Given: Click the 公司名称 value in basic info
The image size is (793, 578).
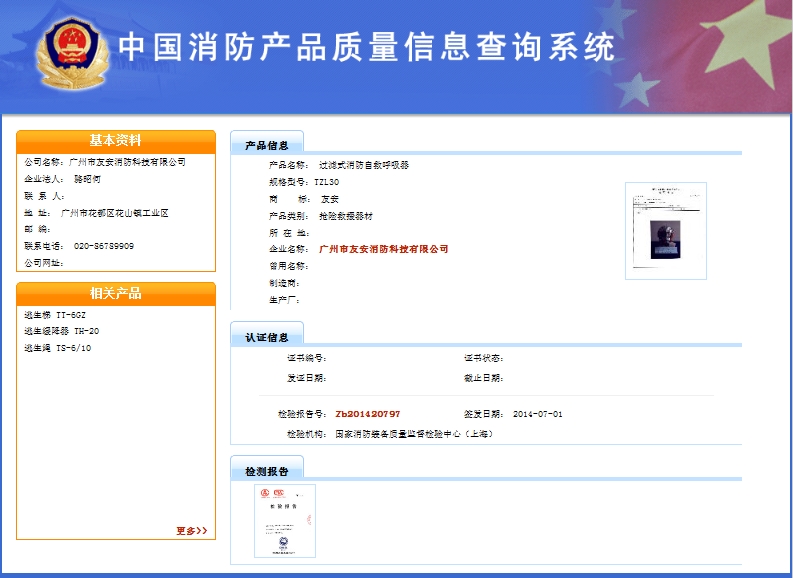Looking at the screenshot, I should coord(127,162).
